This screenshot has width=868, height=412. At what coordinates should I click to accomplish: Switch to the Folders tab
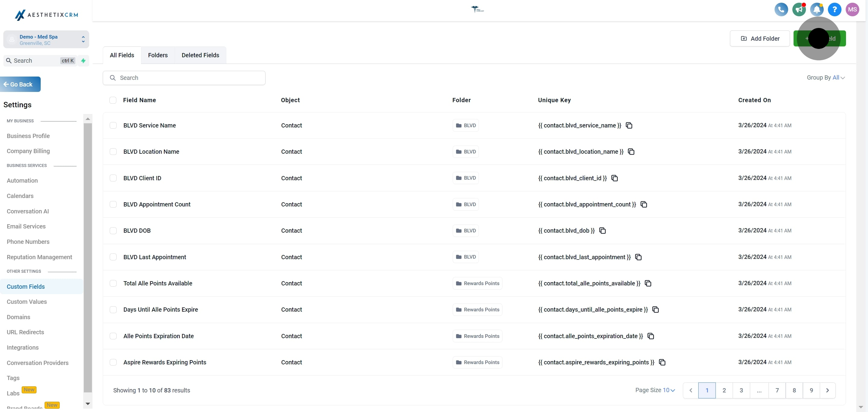click(x=158, y=55)
